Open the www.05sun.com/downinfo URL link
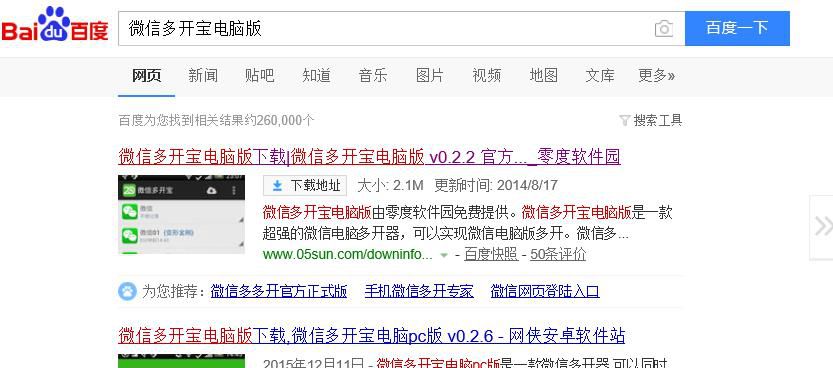The image size is (833, 368). (347, 254)
